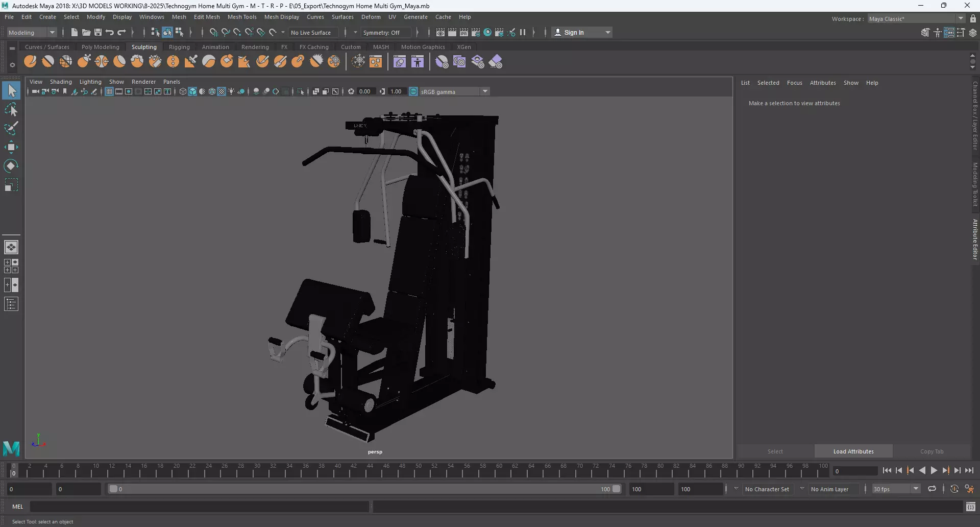
Task: Open the Modeling Toolkit sidebar icon
Action: 925,33
